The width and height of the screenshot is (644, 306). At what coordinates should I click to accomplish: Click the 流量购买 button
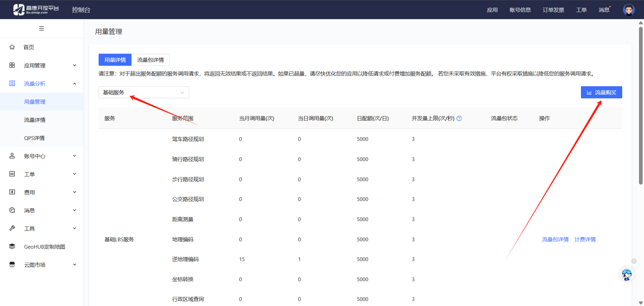pyautogui.click(x=601, y=92)
